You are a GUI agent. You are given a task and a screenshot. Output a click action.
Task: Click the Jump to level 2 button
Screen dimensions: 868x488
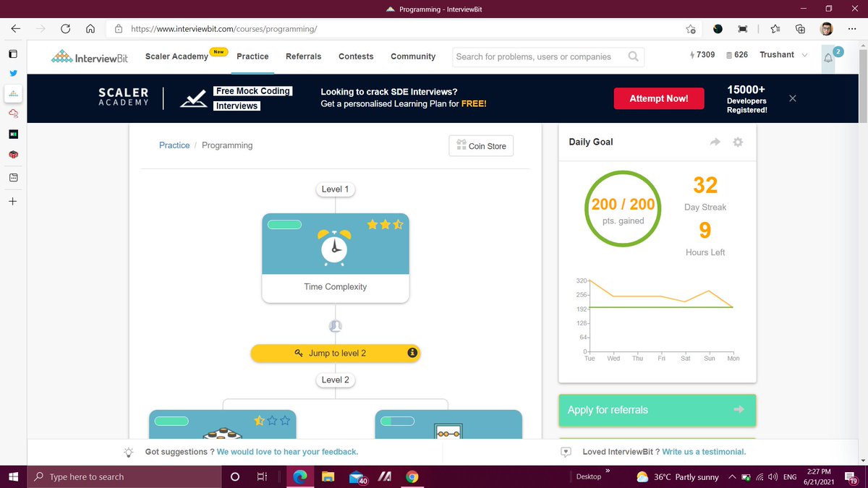coord(336,353)
